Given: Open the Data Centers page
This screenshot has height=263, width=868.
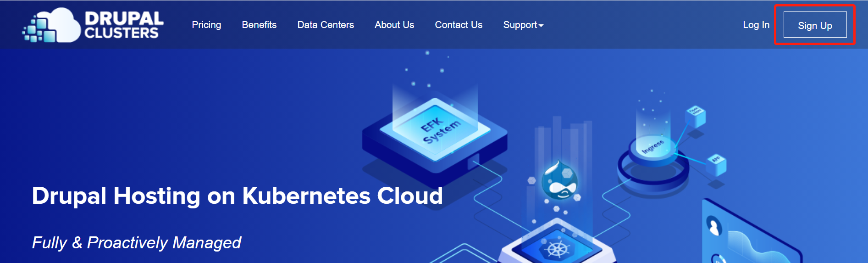Looking at the screenshot, I should 326,25.
